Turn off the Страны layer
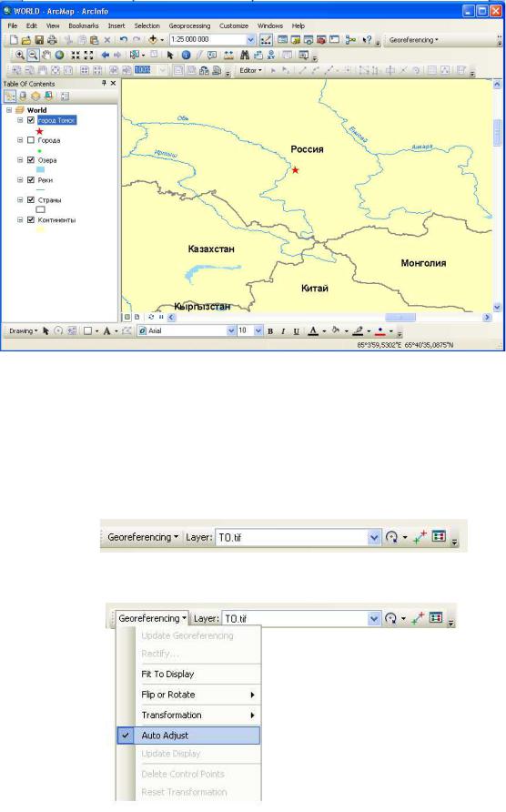Viewport: 506px width, 812px height. pos(31,200)
